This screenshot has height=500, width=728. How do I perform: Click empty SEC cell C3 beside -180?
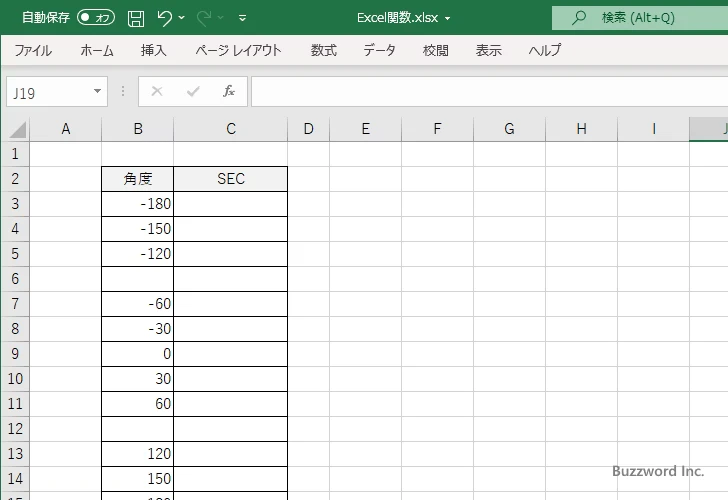(231, 204)
